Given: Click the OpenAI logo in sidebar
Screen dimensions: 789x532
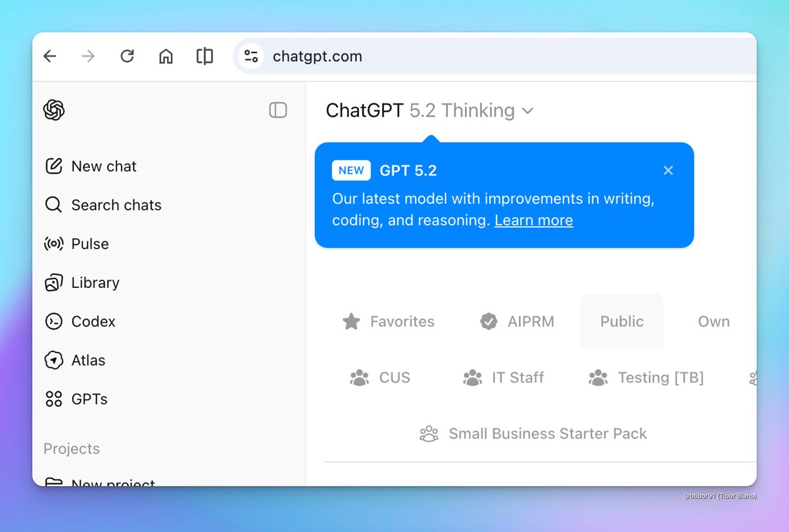Looking at the screenshot, I should pyautogui.click(x=54, y=110).
